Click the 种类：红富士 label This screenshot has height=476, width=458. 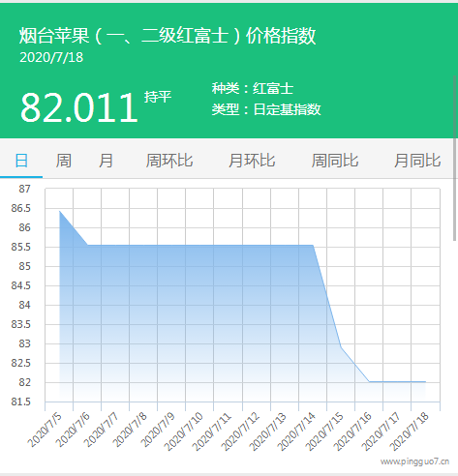(x=253, y=88)
